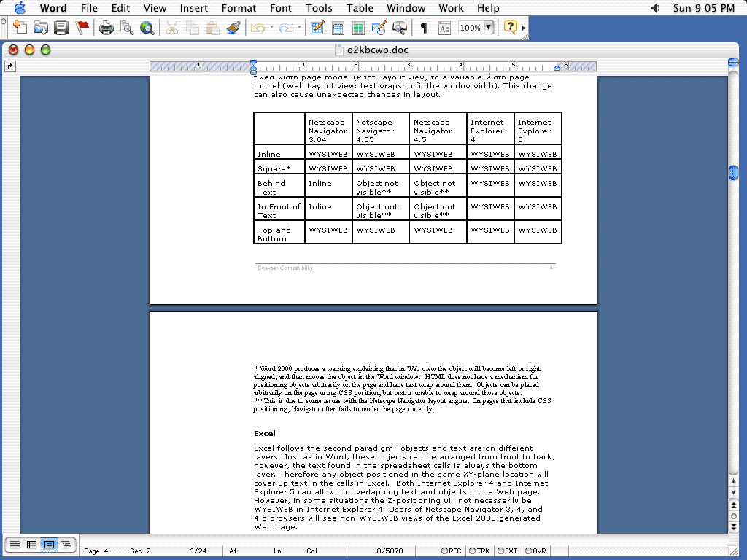Open Tables and Borders toolbar
This screenshot has width=747, height=560.
click(317, 28)
